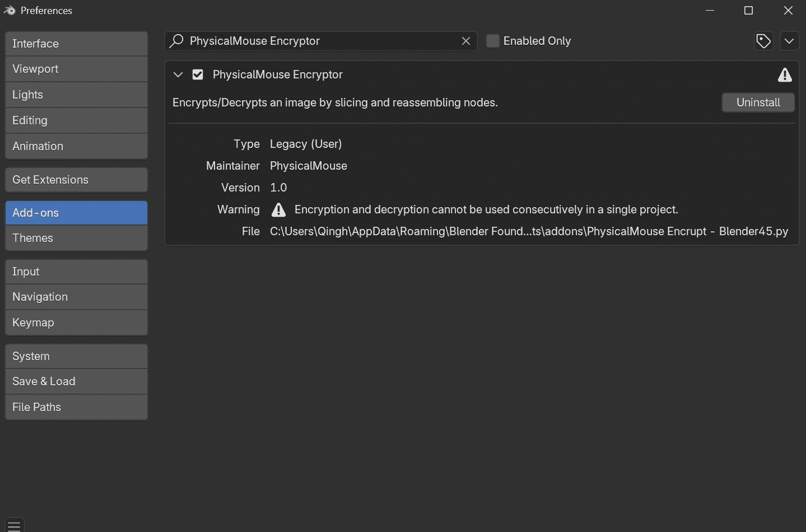Open the Animation preferences tab
This screenshot has width=806, height=532.
click(x=76, y=146)
